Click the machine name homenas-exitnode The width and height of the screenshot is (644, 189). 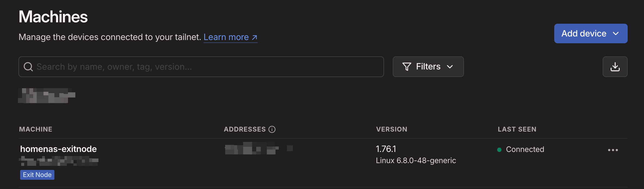[x=58, y=149]
